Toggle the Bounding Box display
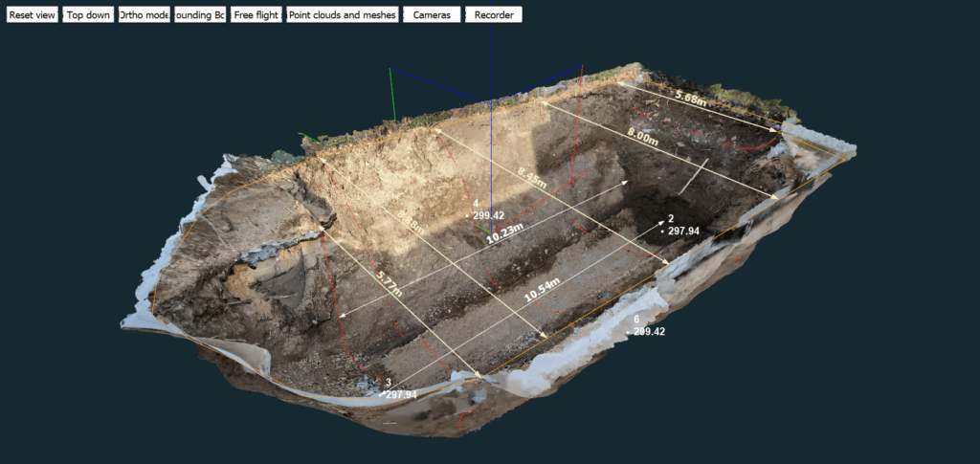This screenshot has height=464, width=980. coord(199,15)
